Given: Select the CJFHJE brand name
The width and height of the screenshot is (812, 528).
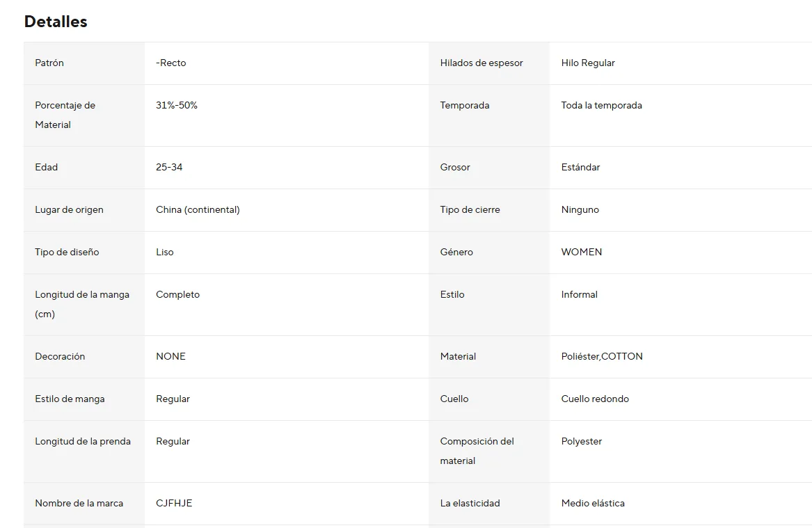Looking at the screenshot, I should click(174, 503).
